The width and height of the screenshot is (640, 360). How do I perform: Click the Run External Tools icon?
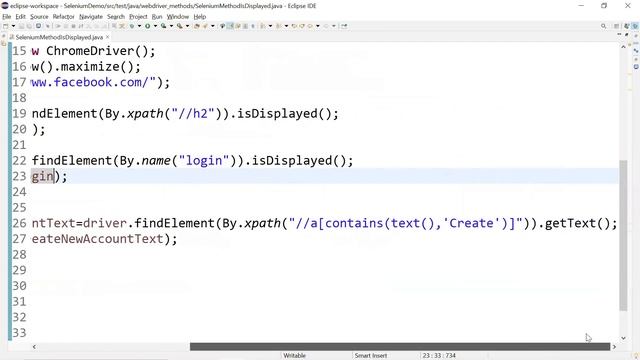[179, 26]
